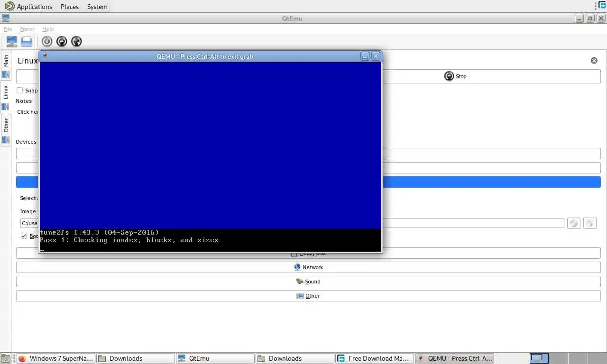The width and height of the screenshot is (607, 364).
Task: Switch to the Other vertical tab
Action: (6, 130)
